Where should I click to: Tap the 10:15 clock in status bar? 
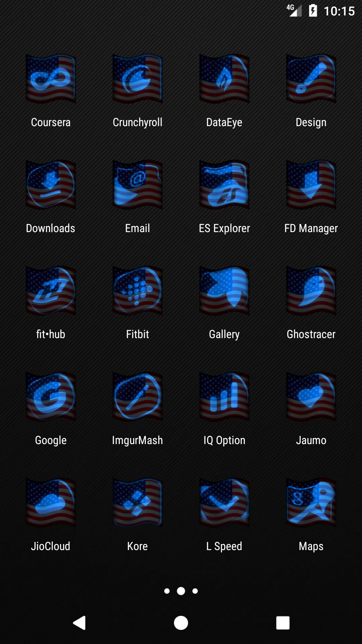pos(339,11)
